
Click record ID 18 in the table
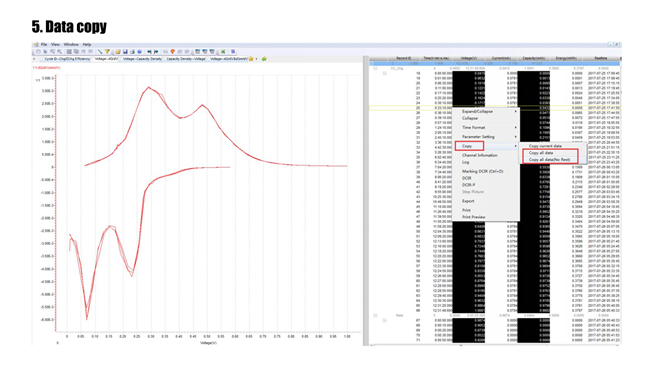[418, 73]
